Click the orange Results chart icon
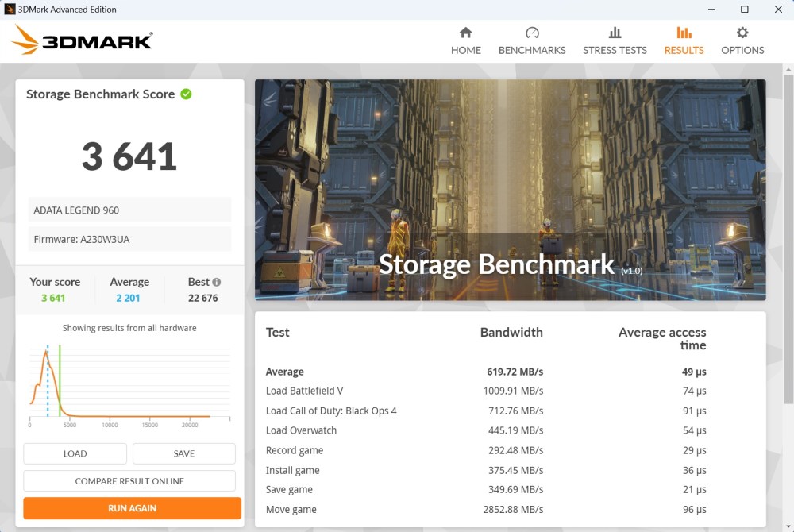This screenshot has width=794, height=532. (x=684, y=33)
